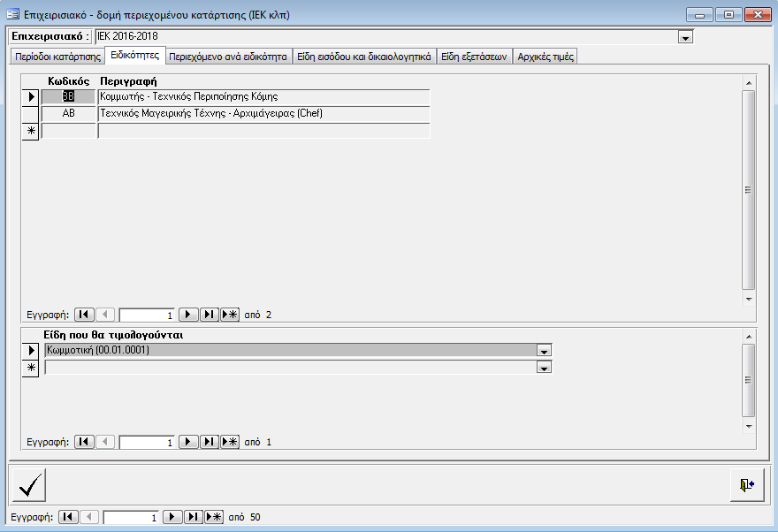Jump to last record in bottom form navigator
778x532 pixels.
[194, 517]
